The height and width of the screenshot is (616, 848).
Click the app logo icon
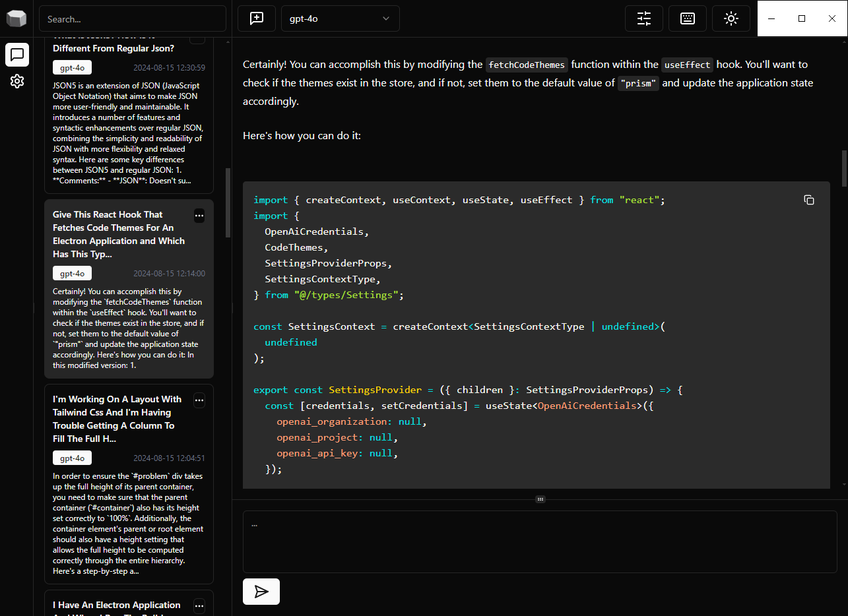pyautogui.click(x=16, y=18)
